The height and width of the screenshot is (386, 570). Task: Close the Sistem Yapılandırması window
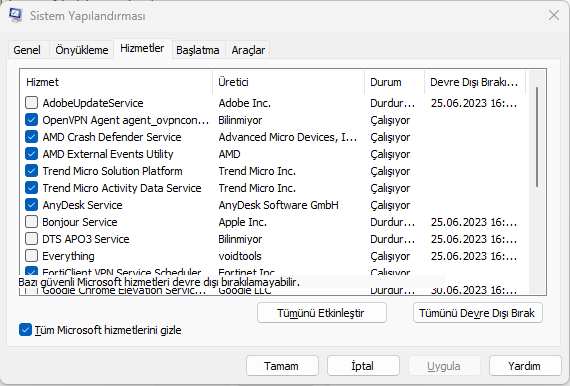(554, 15)
